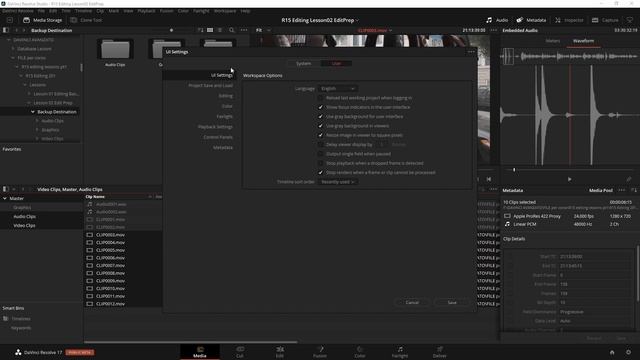Toggle media pool sidebar icon

[6, 189]
